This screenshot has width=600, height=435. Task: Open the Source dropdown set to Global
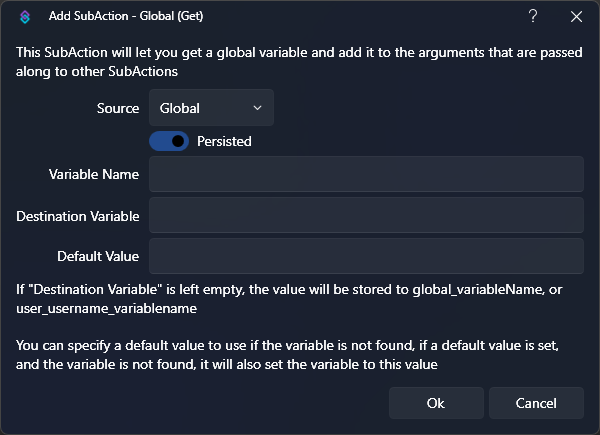click(210, 108)
